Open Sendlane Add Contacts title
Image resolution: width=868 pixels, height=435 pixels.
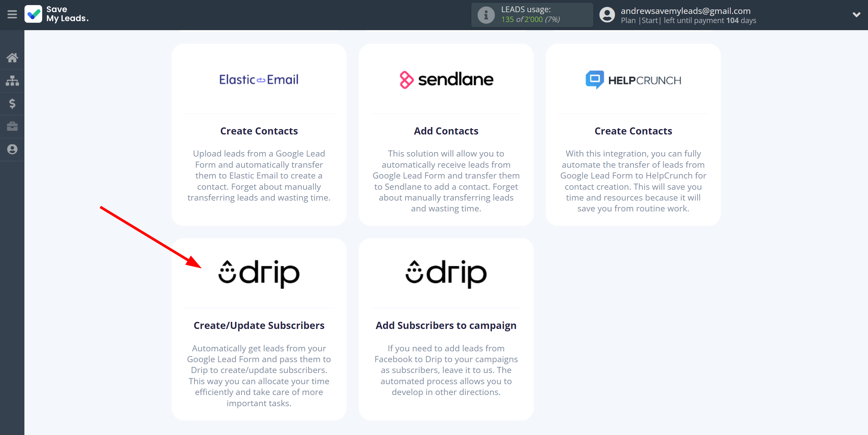446,131
